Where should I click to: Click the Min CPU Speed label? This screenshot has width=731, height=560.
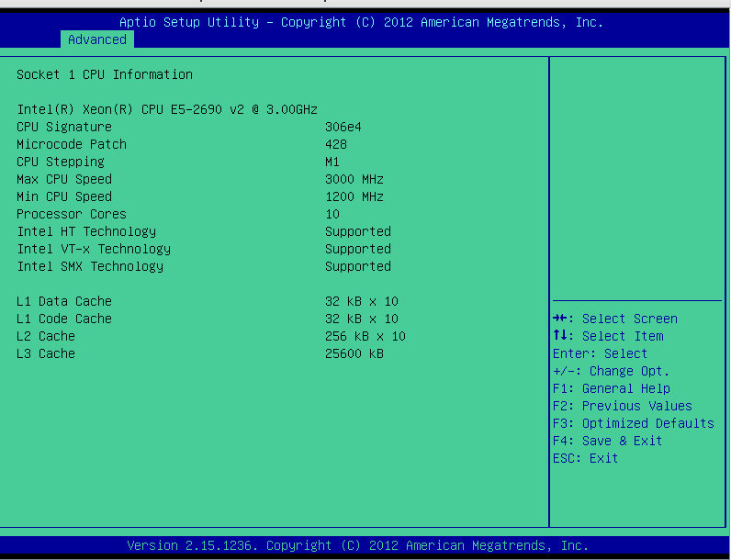point(64,196)
